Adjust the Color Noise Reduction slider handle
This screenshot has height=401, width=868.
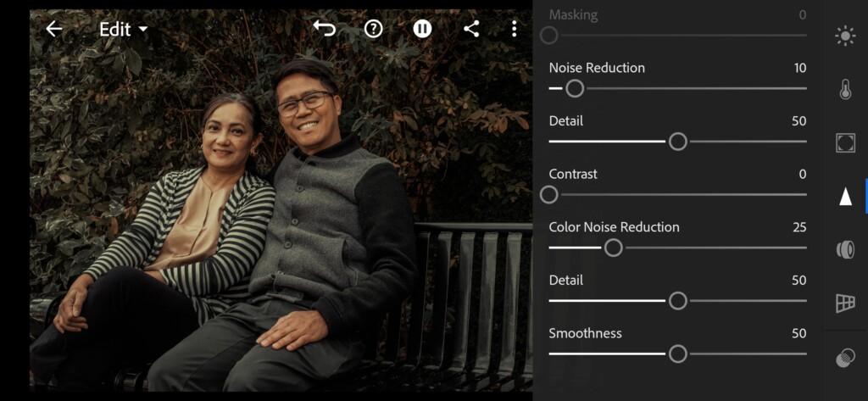click(x=613, y=248)
